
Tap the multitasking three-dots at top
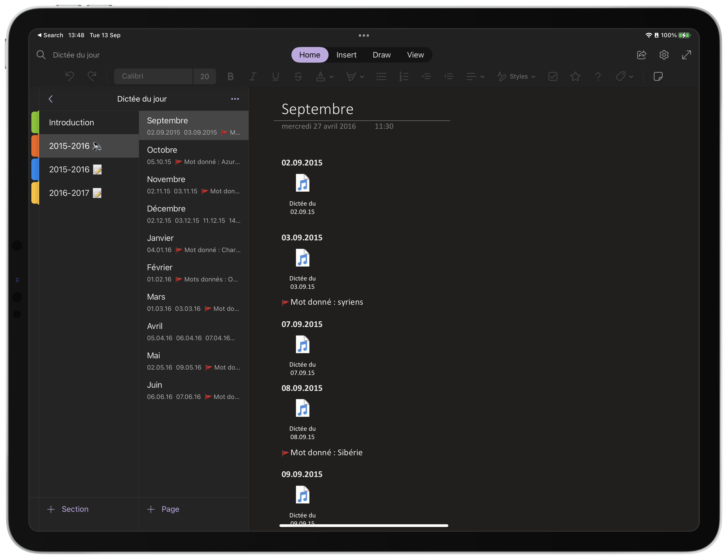coord(364,35)
